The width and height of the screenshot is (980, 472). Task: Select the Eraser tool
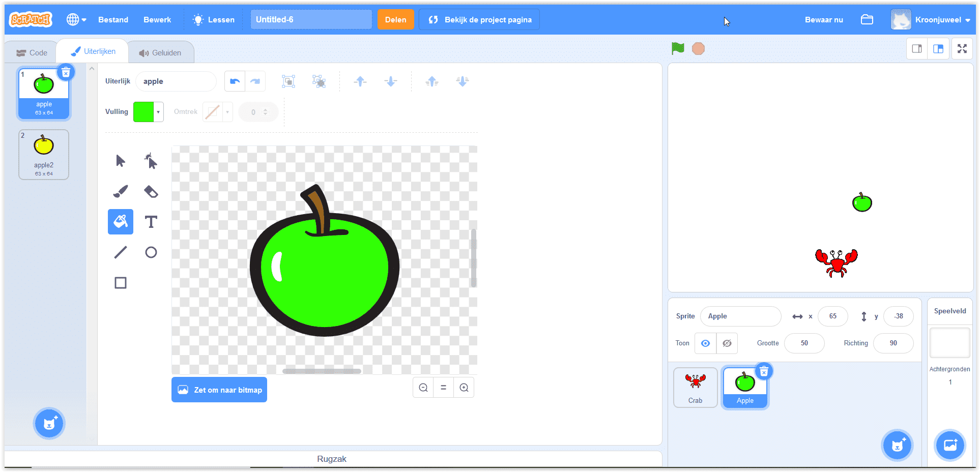pos(151,191)
